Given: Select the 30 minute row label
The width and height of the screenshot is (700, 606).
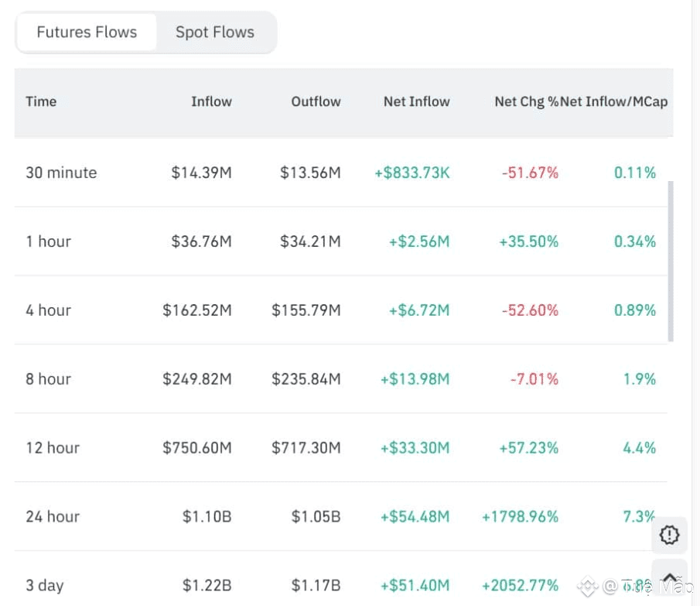Looking at the screenshot, I should [61, 173].
